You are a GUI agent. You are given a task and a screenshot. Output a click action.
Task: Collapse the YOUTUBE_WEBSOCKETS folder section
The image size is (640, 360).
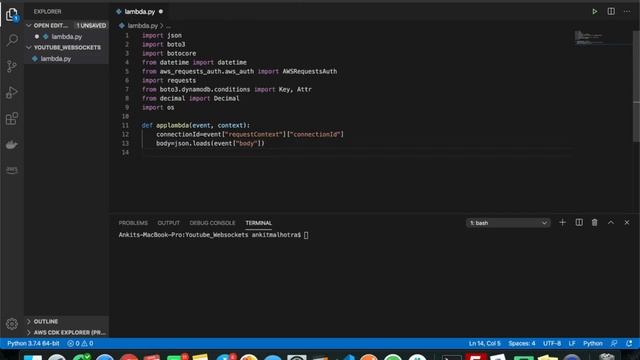[67, 47]
